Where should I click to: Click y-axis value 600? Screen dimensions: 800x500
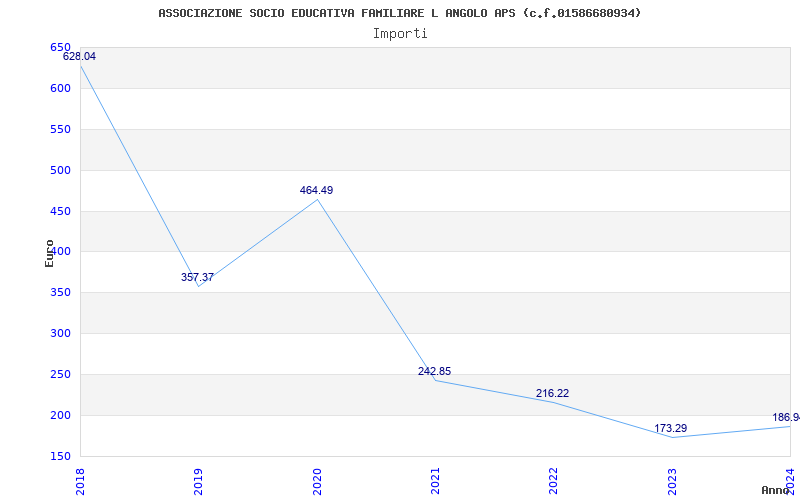coord(60,88)
